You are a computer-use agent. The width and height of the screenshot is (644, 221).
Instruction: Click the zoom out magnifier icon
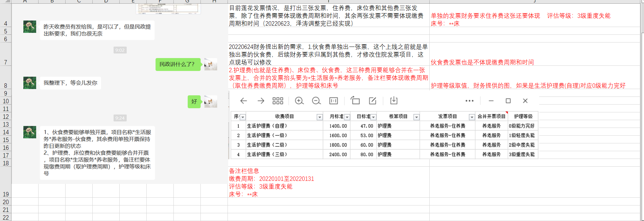coord(316,101)
